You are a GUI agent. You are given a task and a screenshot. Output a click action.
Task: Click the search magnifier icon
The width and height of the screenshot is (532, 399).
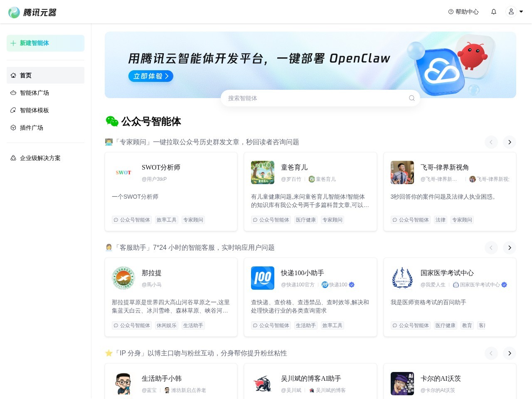[x=411, y=98]
